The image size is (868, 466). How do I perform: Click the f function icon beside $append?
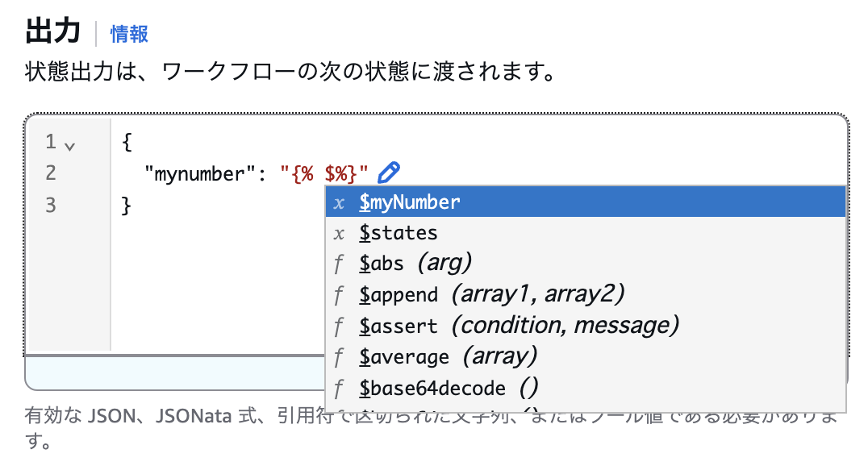click(x=340, y=295)
